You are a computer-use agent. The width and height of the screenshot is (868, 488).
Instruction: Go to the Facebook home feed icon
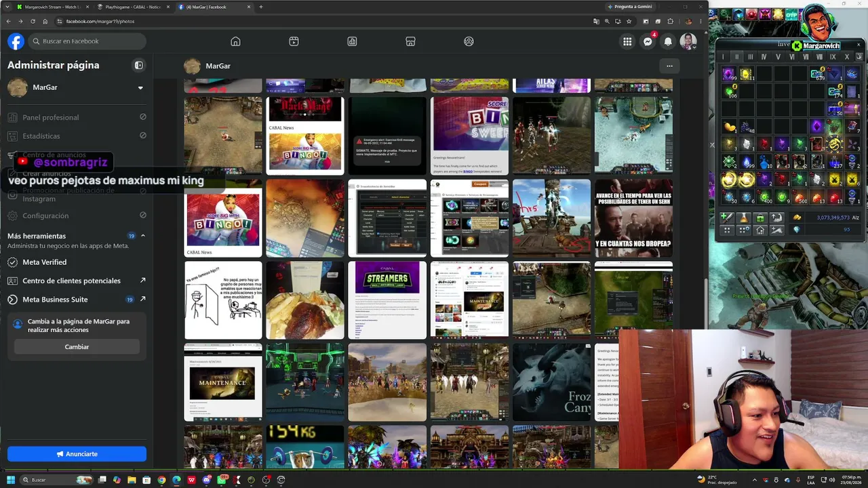tap(235, 41)
